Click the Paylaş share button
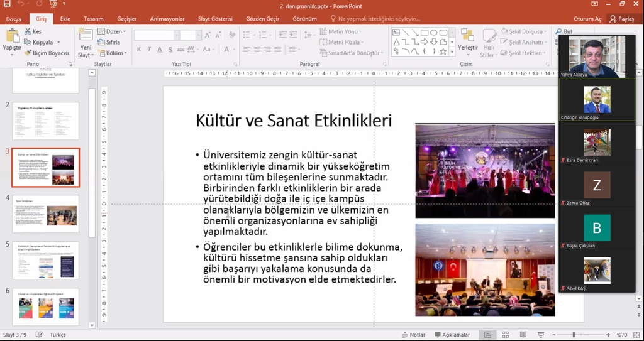644x341 pixels. (x=621, y=19)
